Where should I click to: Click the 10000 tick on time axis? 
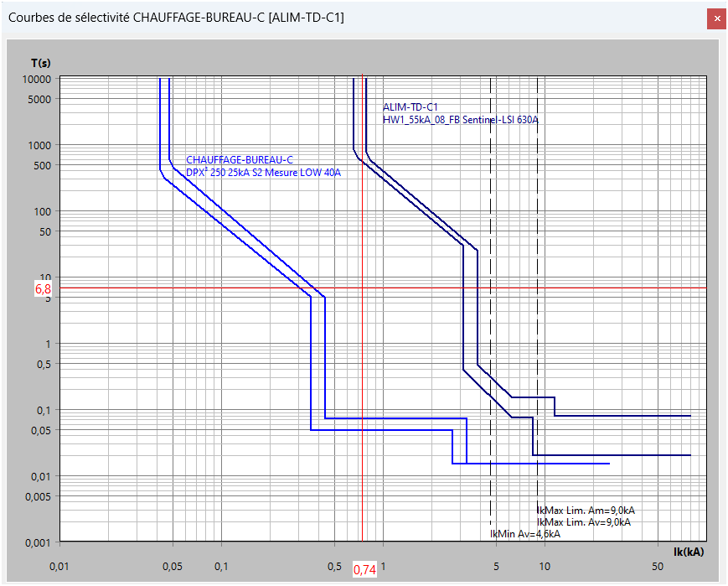tap(37, 79)
